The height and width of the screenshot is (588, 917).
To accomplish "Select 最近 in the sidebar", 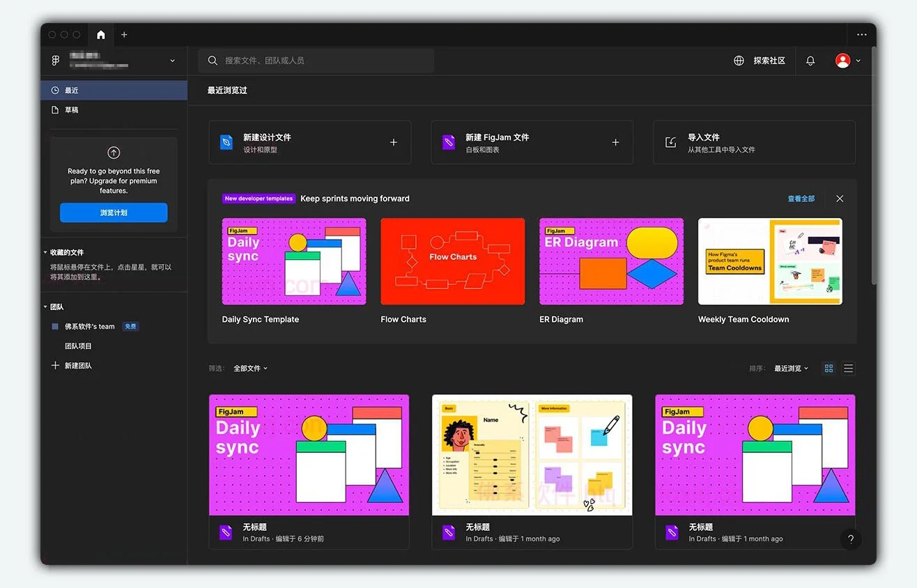I will click(114, 91).
